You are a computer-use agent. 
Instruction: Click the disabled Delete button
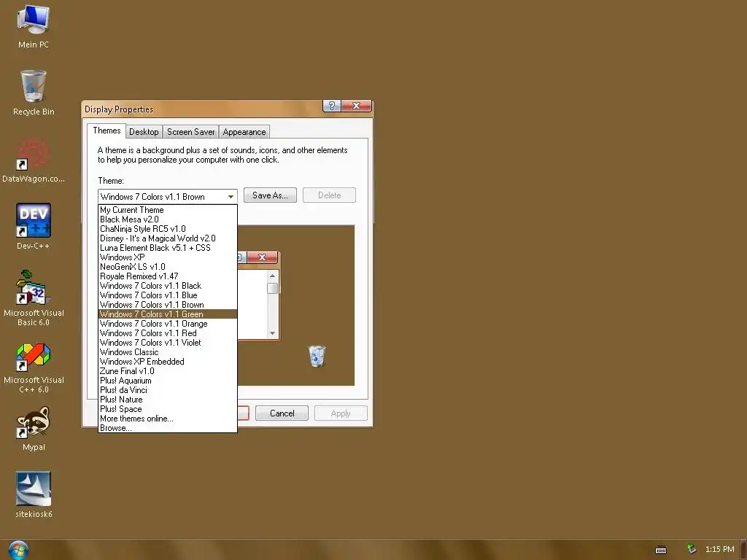(x=329, y=195)
